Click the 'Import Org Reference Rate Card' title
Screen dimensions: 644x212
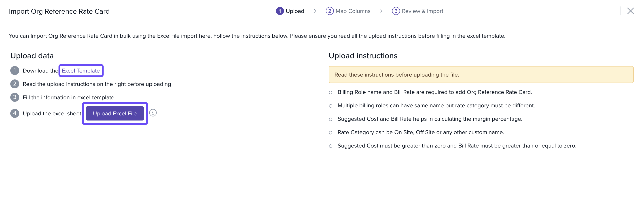coord(59,11)
